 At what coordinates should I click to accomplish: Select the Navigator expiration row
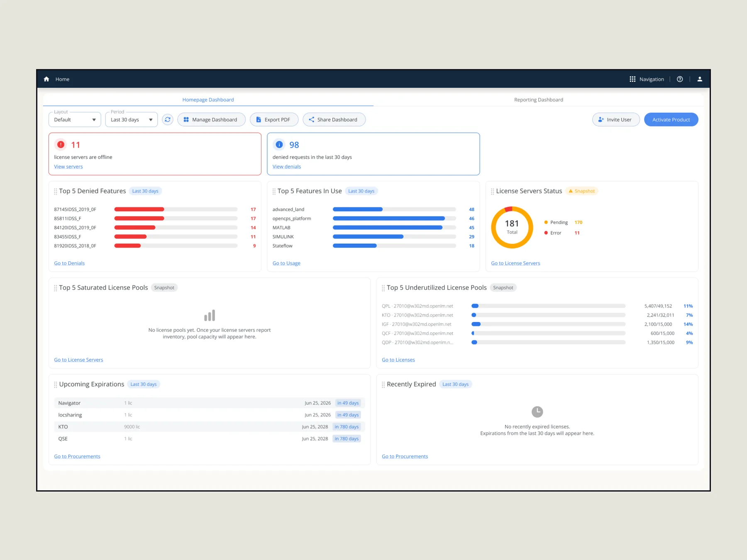coord(210,403)
